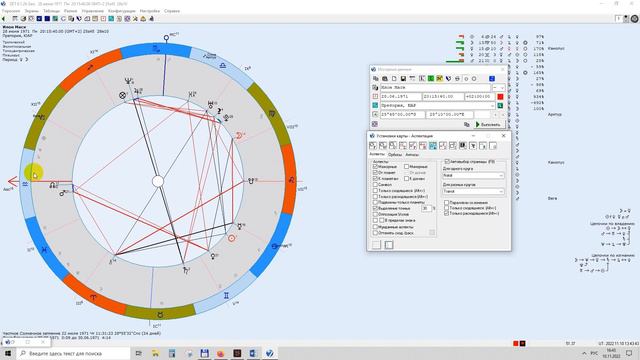
Task: Click the teal square icon in main toolbar
Action: point(111,19)
